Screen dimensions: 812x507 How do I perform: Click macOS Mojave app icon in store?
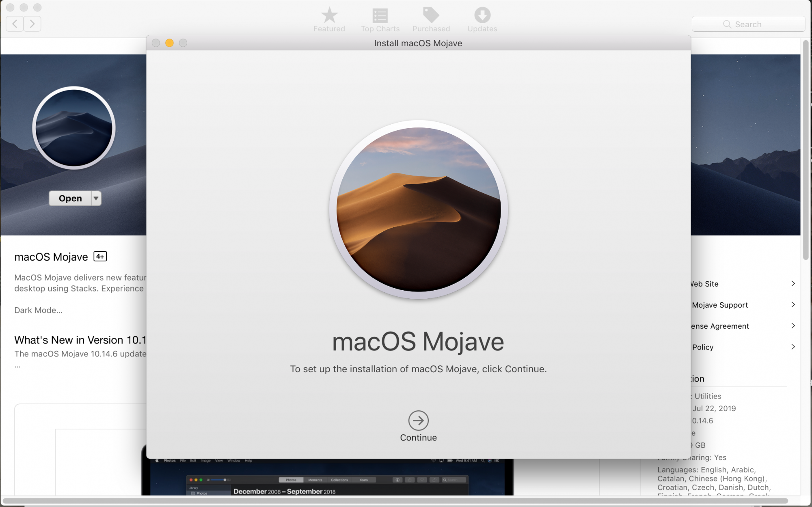[74, 128]
